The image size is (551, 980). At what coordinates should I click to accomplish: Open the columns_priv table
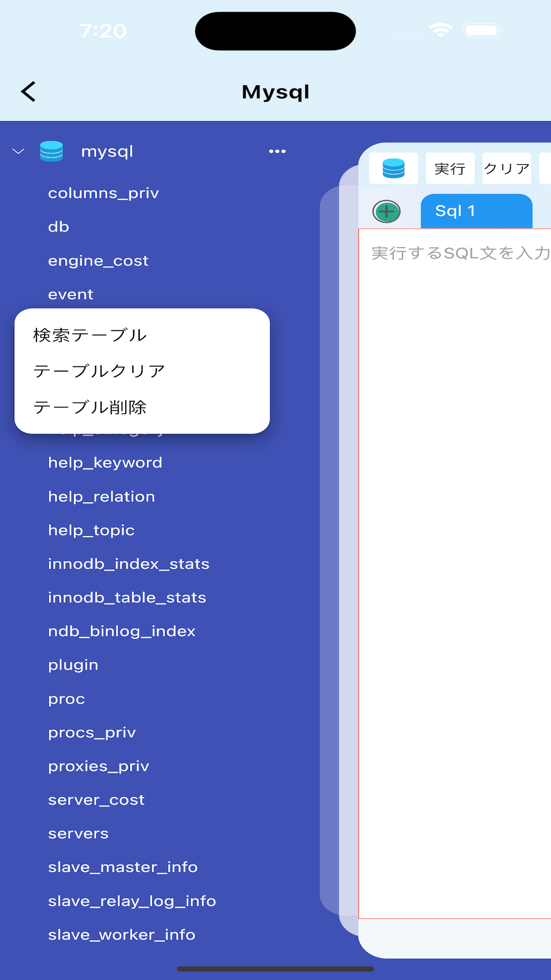[103, 193]
